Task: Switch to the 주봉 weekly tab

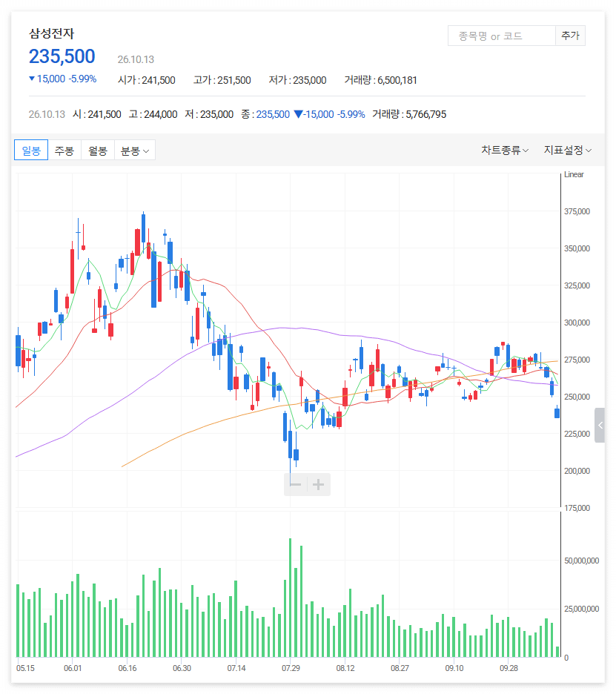Action: click(x=64, y=151)
